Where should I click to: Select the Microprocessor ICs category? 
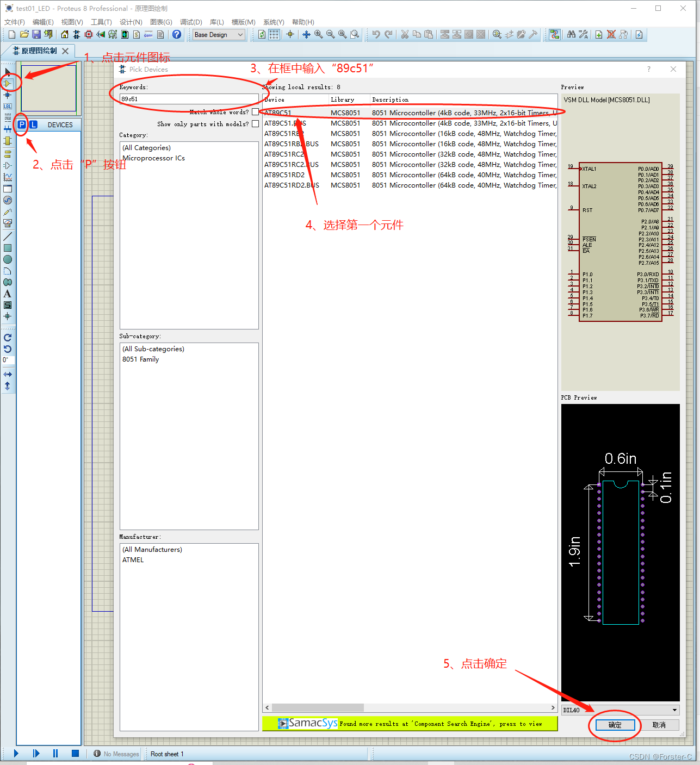coord(153,158)
